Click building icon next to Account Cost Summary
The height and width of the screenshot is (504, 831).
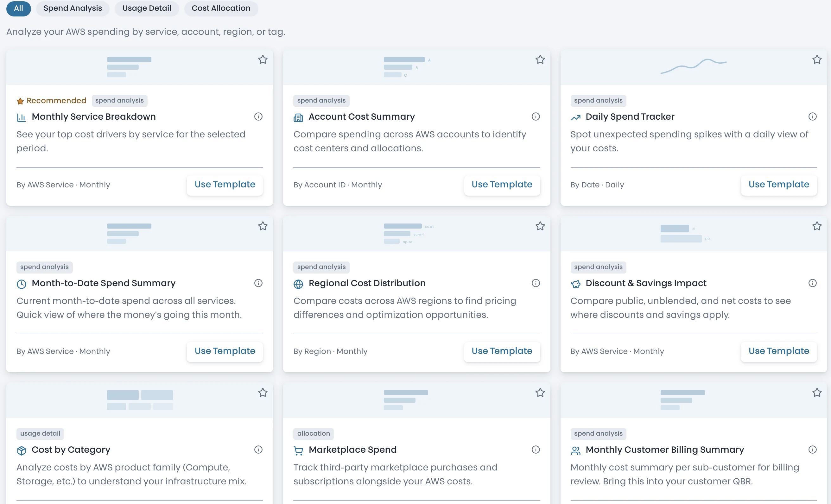click(298, 118)
